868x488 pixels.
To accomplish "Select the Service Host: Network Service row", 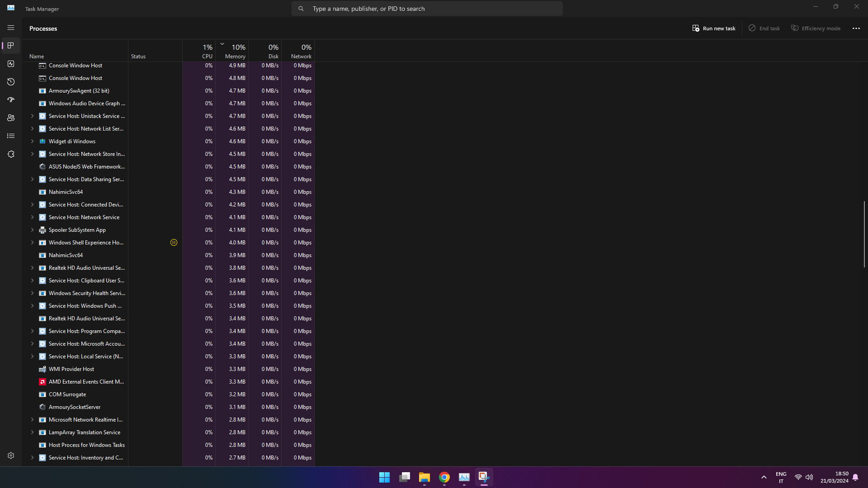I will click(168, 217).
